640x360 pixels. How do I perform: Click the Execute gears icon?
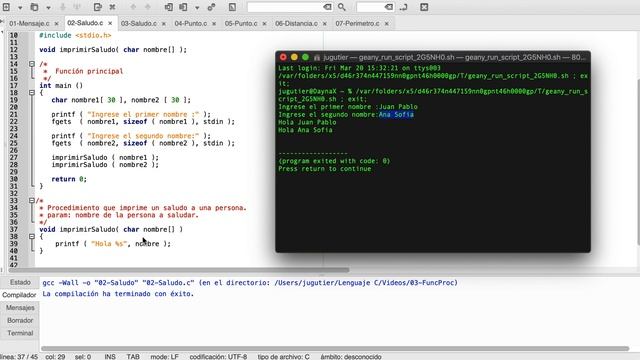tap(211, 7)
